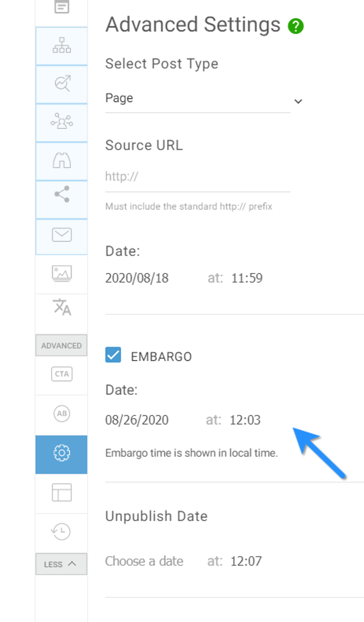Screen dimensions: 364x622
Task: Click the ADVANCED section label in sidebar
Action: pos(61,346)
